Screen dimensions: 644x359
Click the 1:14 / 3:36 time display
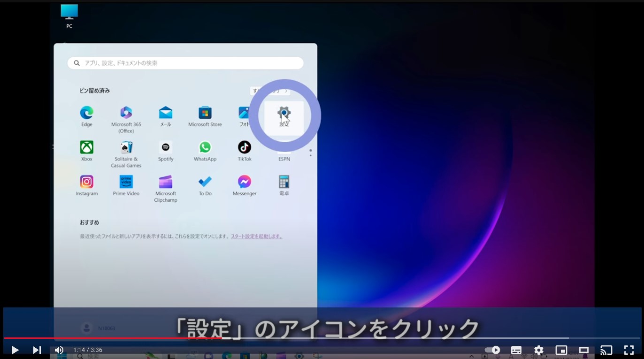(x=88, y=350)
